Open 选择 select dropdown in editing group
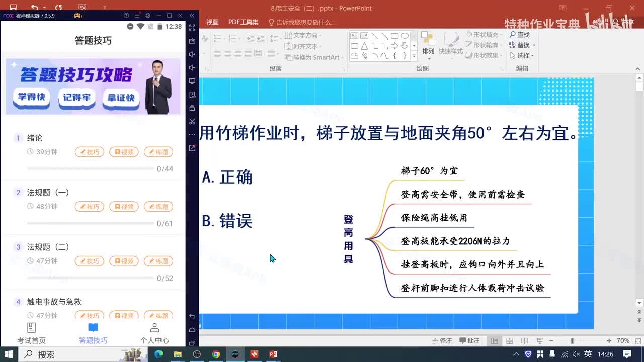 (x=522, y=56)
